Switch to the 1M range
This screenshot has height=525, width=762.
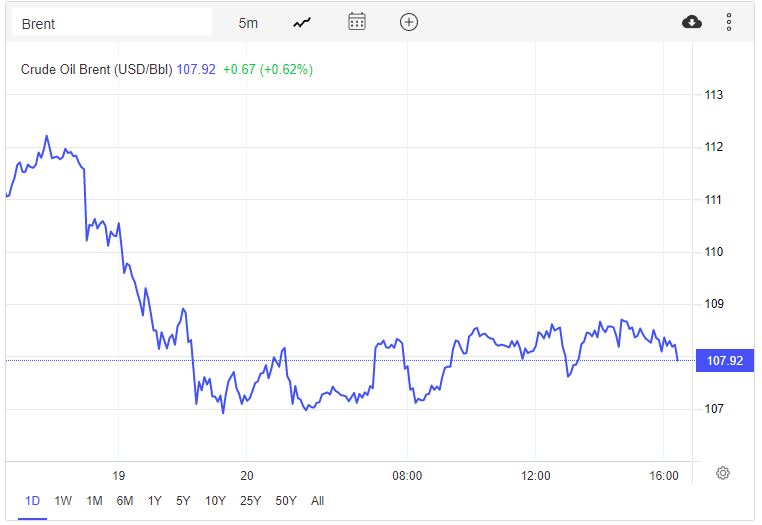click(94, 500)
